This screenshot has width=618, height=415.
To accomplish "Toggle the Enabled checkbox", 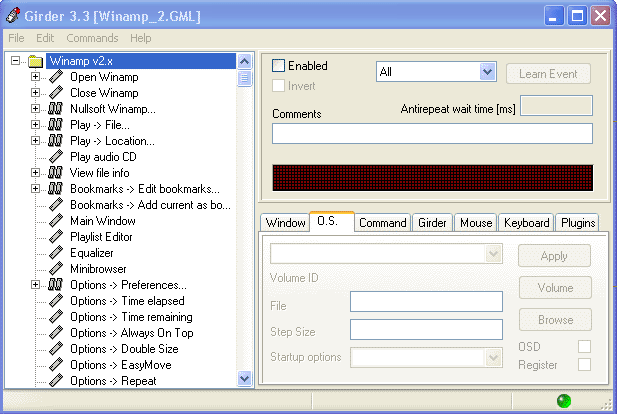I will (278, 66).
